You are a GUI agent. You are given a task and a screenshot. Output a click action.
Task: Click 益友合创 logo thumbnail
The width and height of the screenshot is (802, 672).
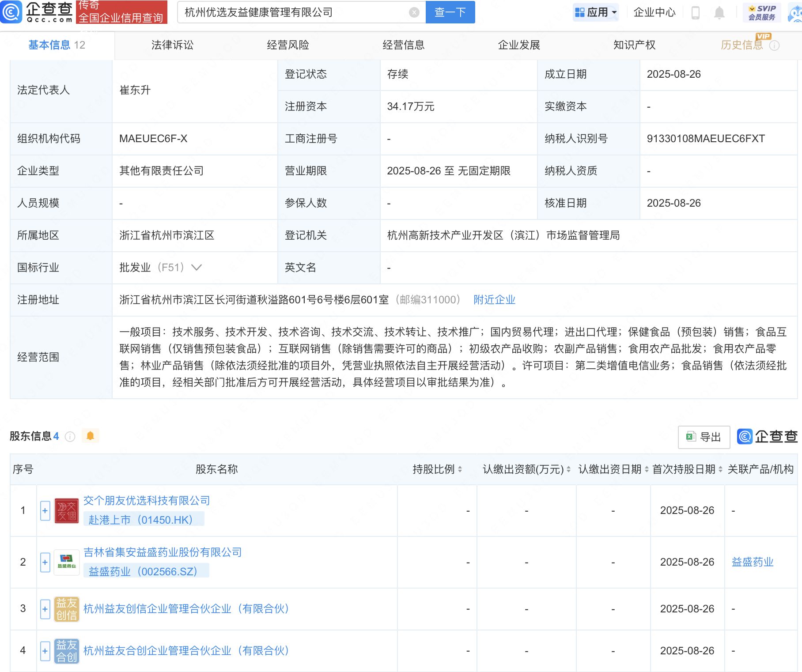(67, 651)
